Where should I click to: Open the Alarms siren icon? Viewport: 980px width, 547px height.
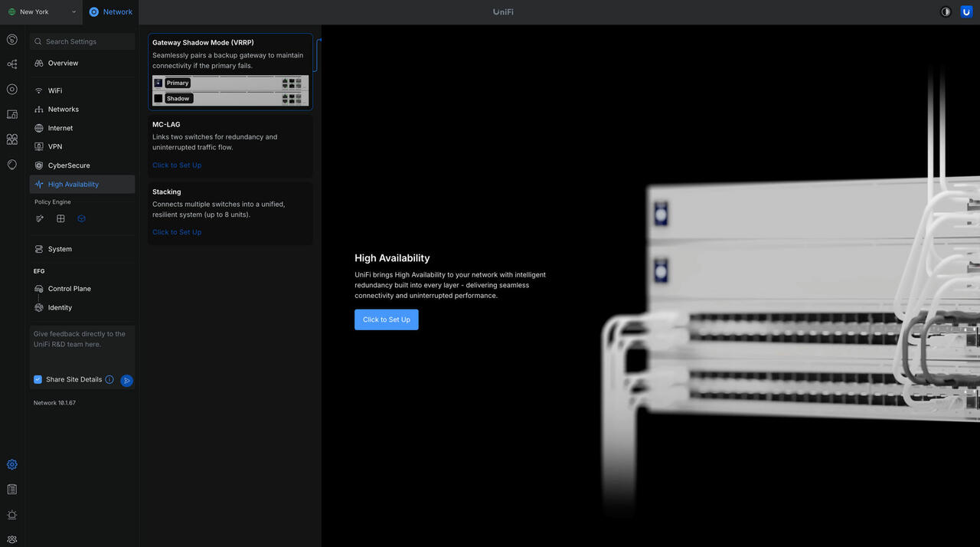pos(11,515)
